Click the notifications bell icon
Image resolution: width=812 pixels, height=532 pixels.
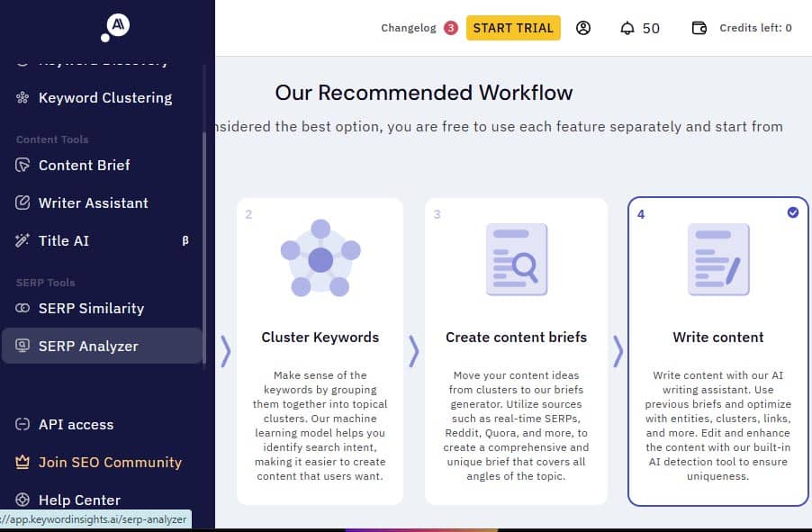[x=627, y=28]
